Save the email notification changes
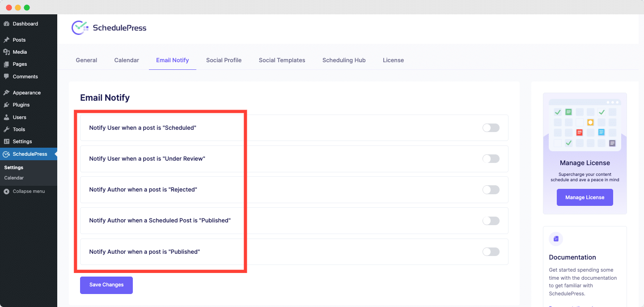 [x=106, y=285]
